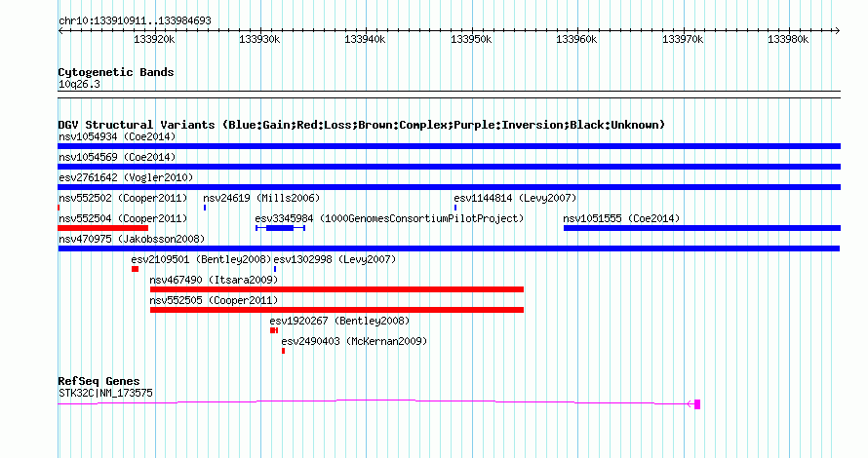The image size is (868, 458).
Task: Click the 133980k ruler mark
Action: click(788, 40)
